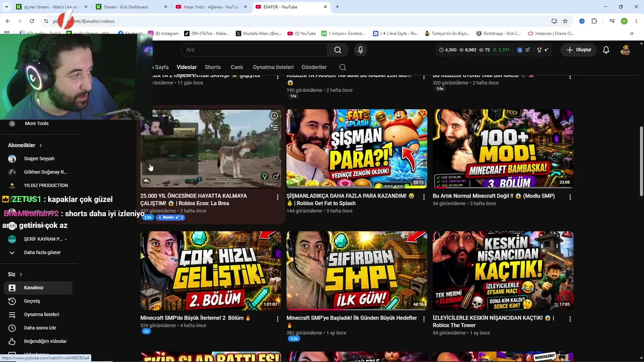Click the Oluştur create button
644x362 pixels.
click(579, 50)
